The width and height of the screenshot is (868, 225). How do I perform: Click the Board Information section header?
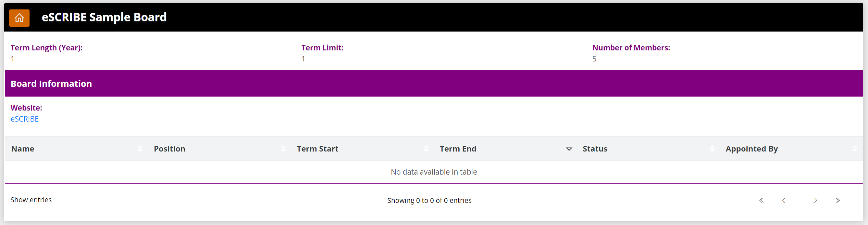tap(51, 84)
